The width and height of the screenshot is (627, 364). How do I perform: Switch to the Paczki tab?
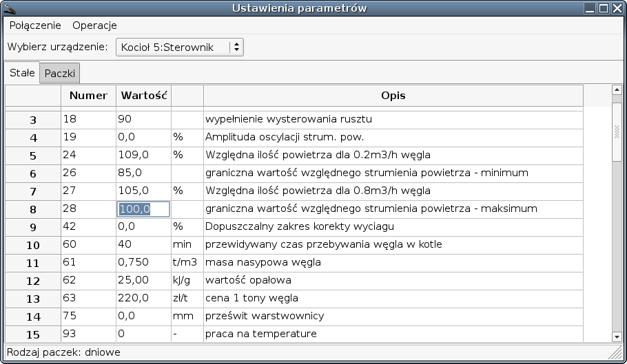[x=59, y=74]
